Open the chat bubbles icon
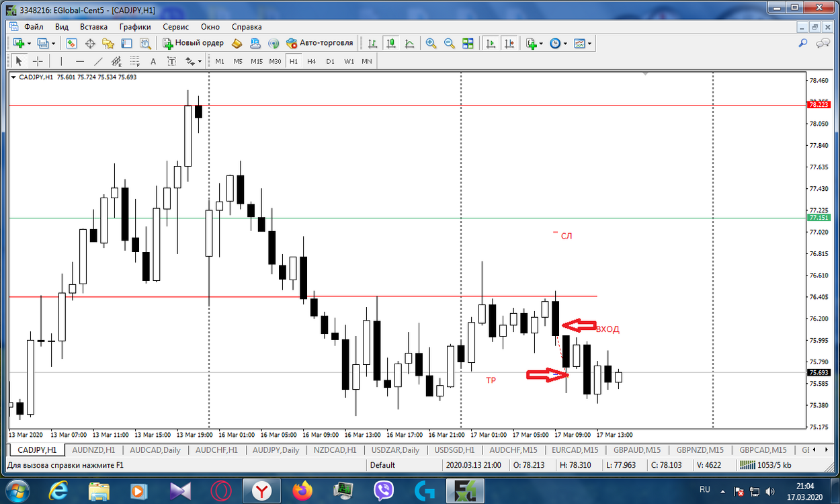The image size is (840, 504). tap(822, 43)
